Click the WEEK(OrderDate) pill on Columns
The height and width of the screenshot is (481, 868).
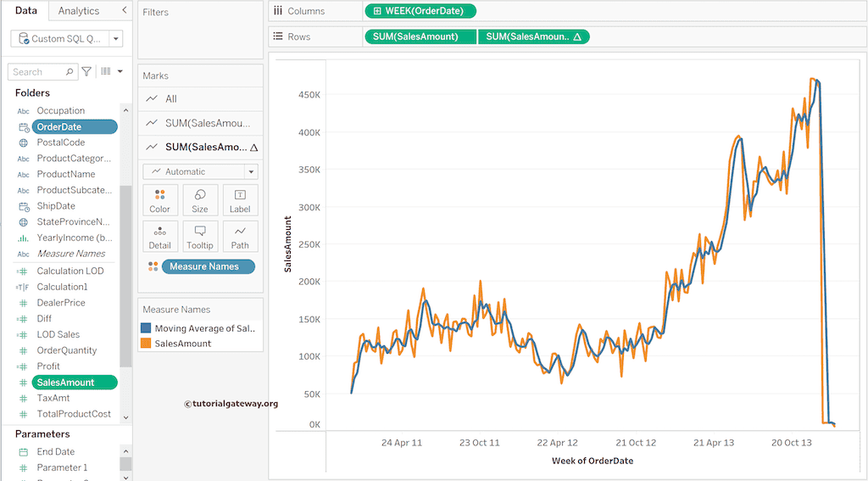coord(420,11)
